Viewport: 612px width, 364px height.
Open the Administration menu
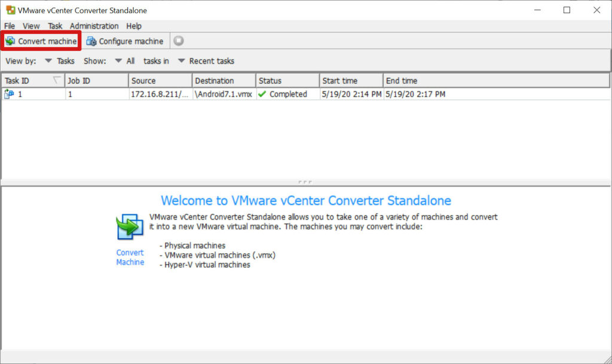point(94,26)
